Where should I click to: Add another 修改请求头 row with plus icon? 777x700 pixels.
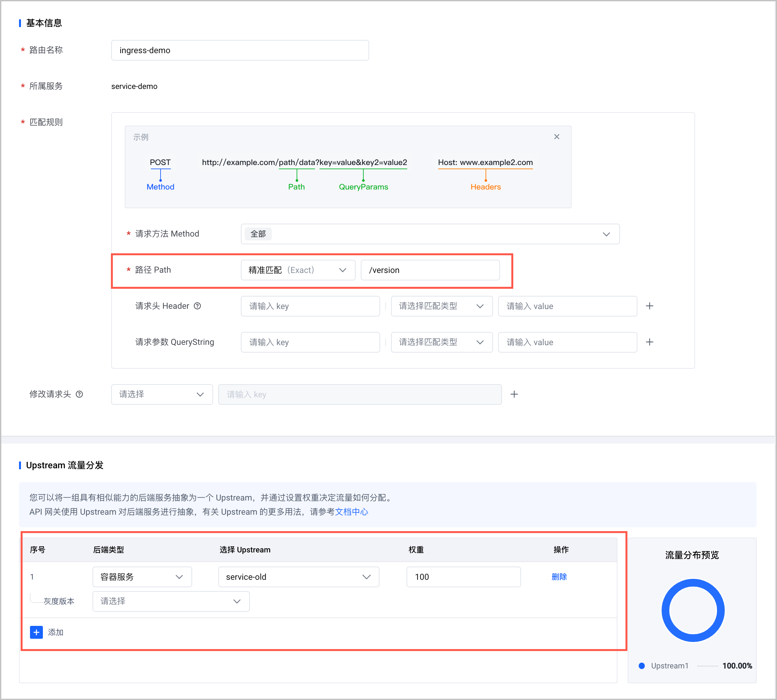pos(514,394)
